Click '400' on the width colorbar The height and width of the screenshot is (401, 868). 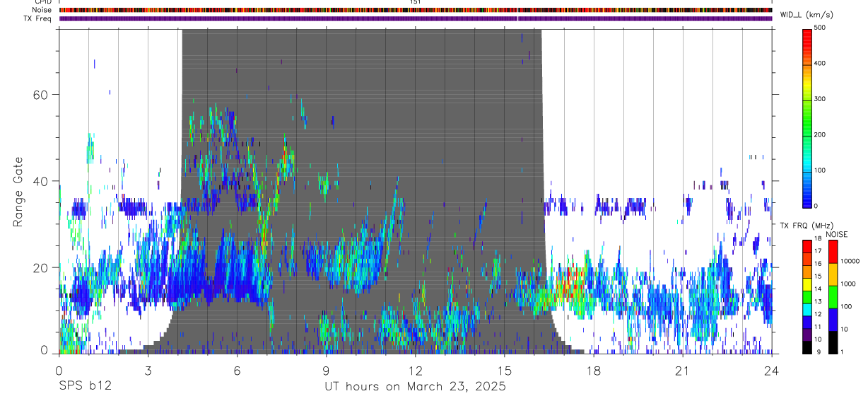[x=820, y=64]
